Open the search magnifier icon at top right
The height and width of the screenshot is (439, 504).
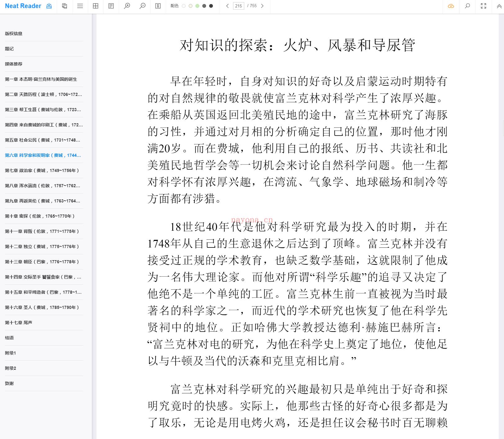click(x=467, y=6)
